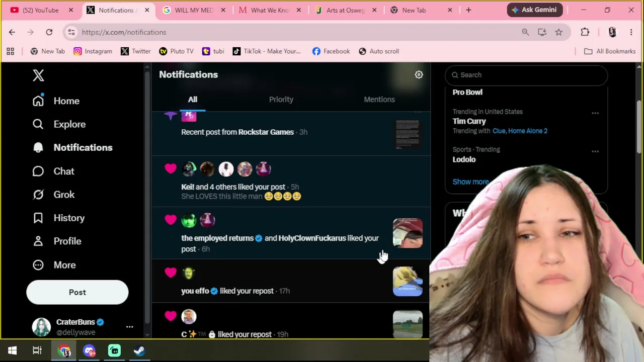The height and width of the screenshot is (362, 644).
Task: Click the Home Alone 2 trending link
Action: pos(528,131)
